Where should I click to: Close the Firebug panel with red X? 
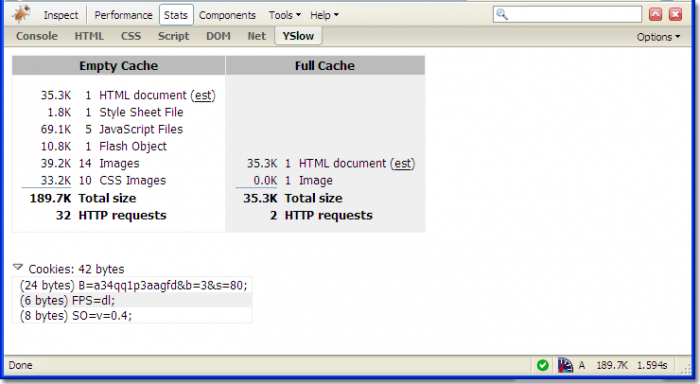pyautogui.click(x=675, y=14)
